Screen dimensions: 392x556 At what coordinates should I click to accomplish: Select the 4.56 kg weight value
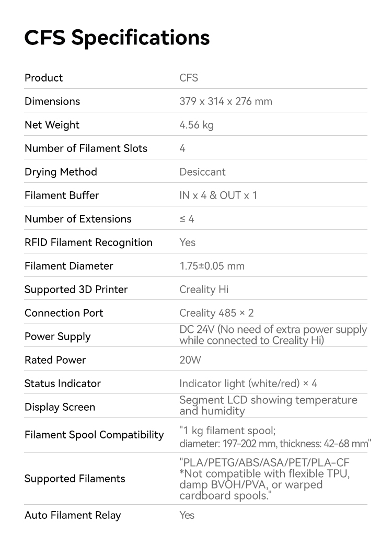[x=196, y=125]
